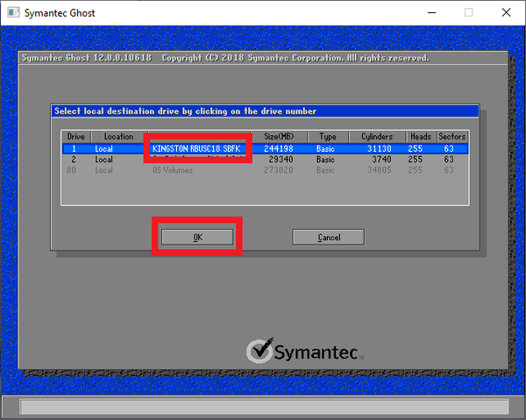Minimize the Symantec Ghost window
Image resolution: width=526 pixels, height=420 pixels.
430,13
